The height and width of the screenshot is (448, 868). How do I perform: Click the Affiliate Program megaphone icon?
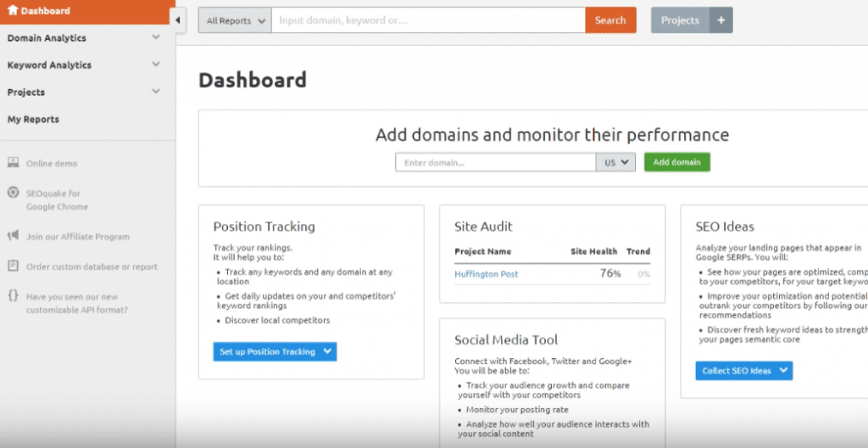coord(13,236)
